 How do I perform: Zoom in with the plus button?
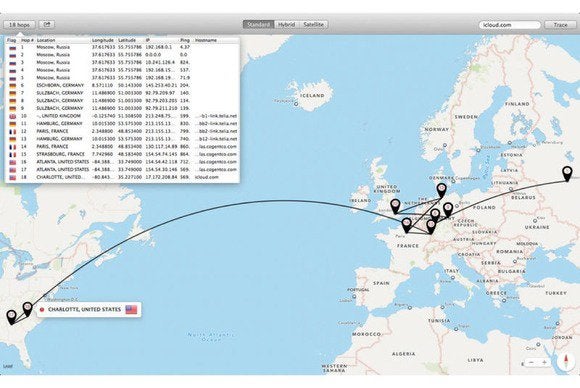(544, 362)
